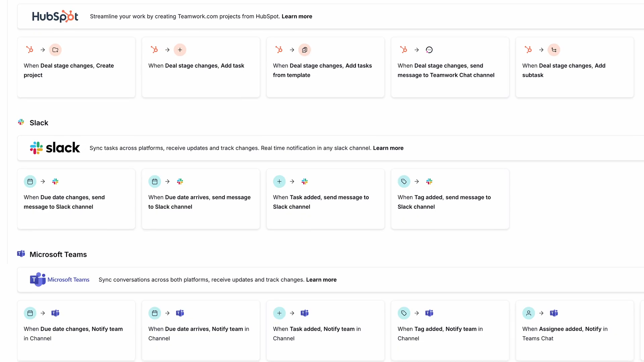Image resolution: width=644 pixels, height=362 pixels.
Task: Click the Slack icon in the Due date arrives Slack card
Action: (x=180, y=182)
